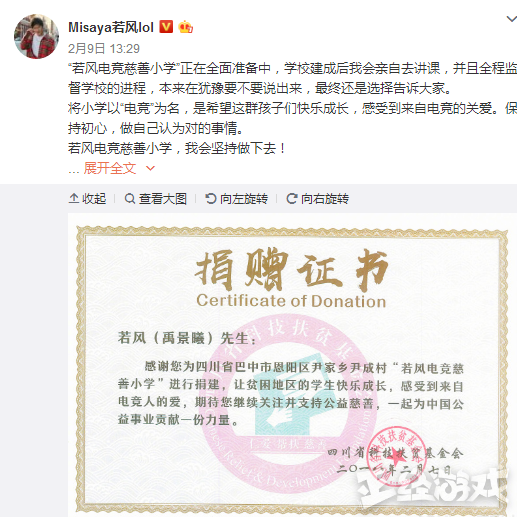Screen dimensions: 517x517
Task: Click the orange V verified badge
Action: coord(166,27)
